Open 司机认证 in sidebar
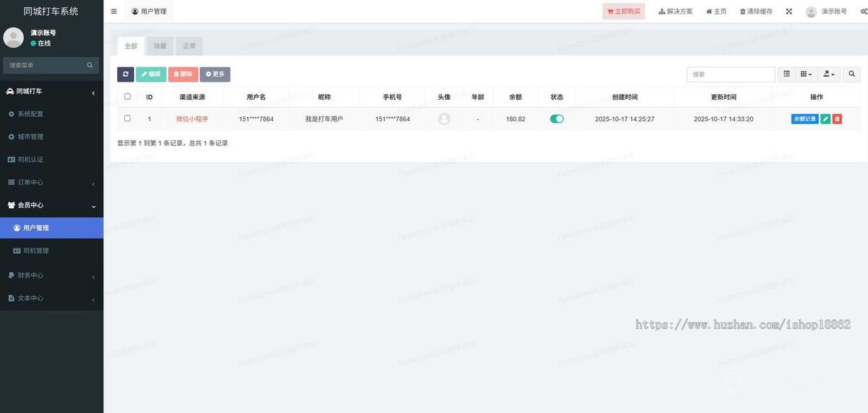868x413 pixels. 51,159
